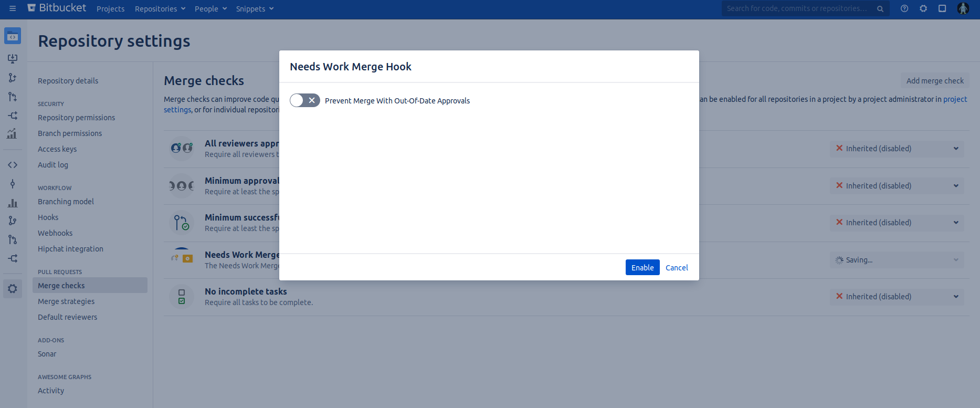The image size is (980, 408).
Task: Click the search magnifier icon
Action: (880, 9)
